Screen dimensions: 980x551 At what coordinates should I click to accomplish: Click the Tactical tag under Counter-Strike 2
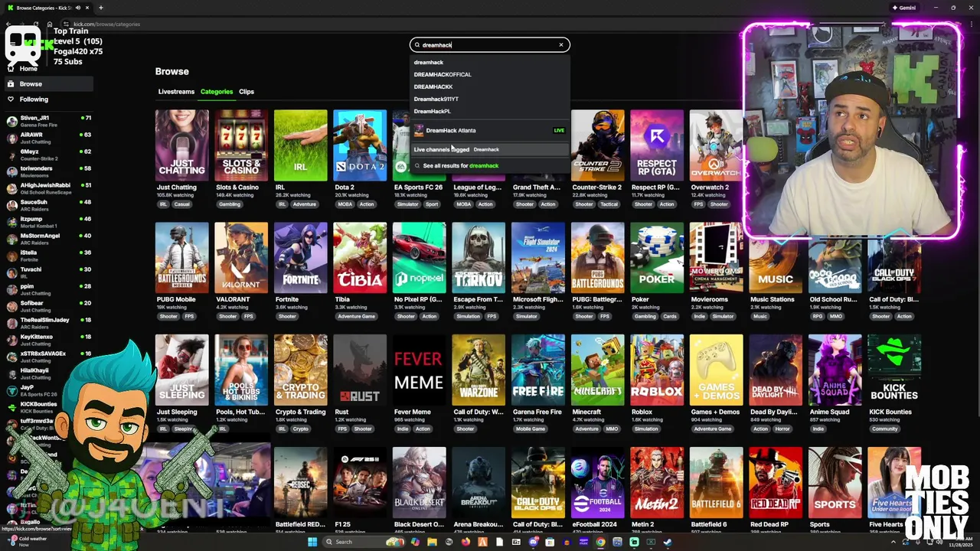coord(608,204)
